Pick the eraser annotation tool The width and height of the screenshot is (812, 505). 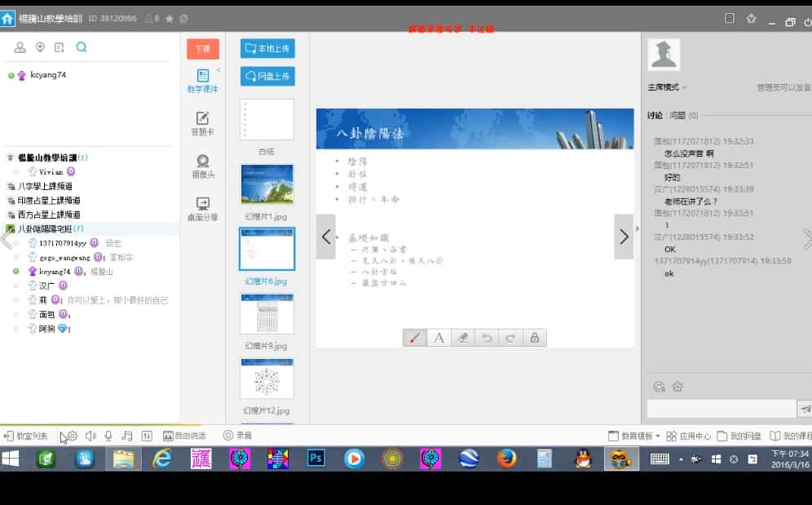click(x=463, y=337)
